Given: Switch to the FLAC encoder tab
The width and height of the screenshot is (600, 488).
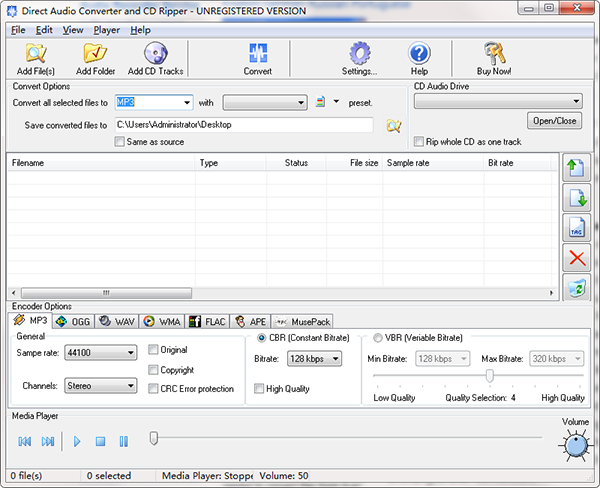Looking at the screenshot, I should click(x=207, y=322).
